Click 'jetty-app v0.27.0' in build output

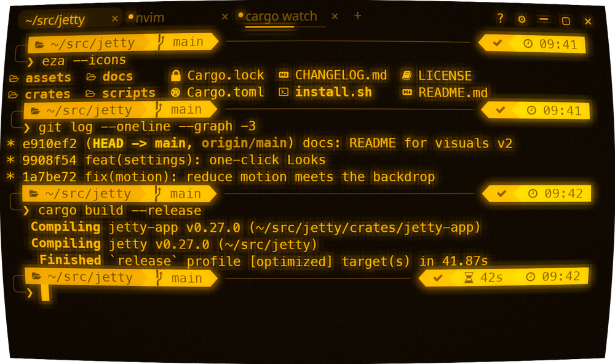click(174, 228)
